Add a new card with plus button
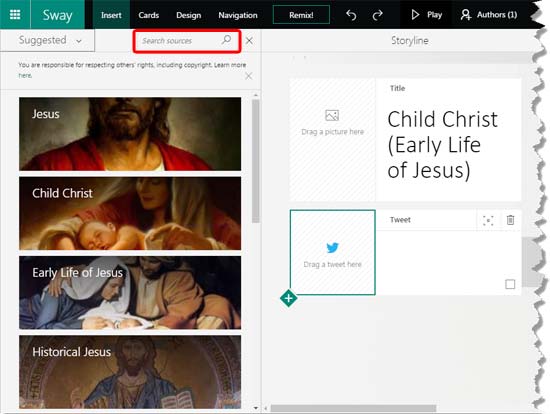Screen dimensions: 550x414 [x=288, y=299]
